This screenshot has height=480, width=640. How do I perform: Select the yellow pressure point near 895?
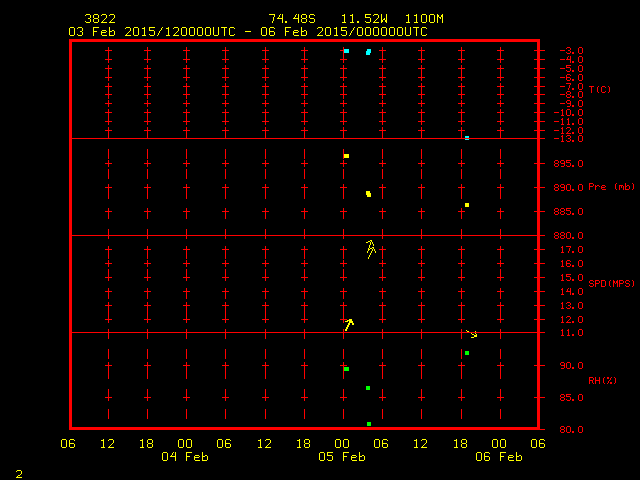pos(346,156)
